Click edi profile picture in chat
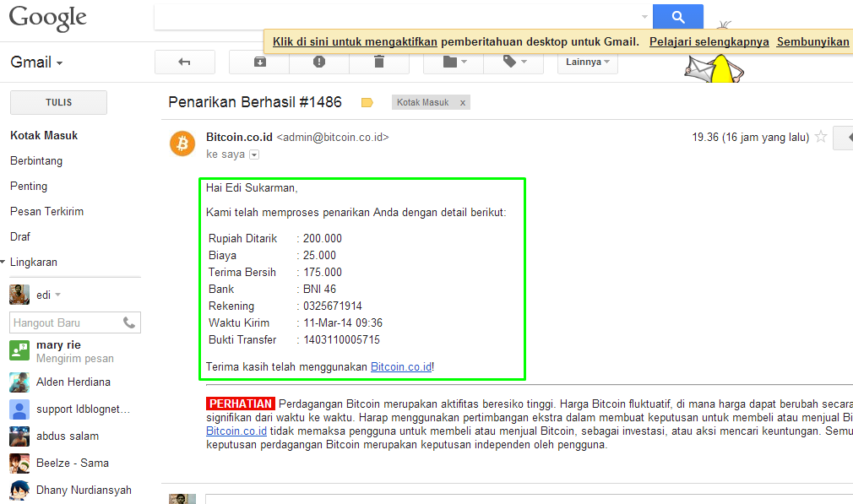This screenshot has height=504, width=853. [x=19, y=295]
